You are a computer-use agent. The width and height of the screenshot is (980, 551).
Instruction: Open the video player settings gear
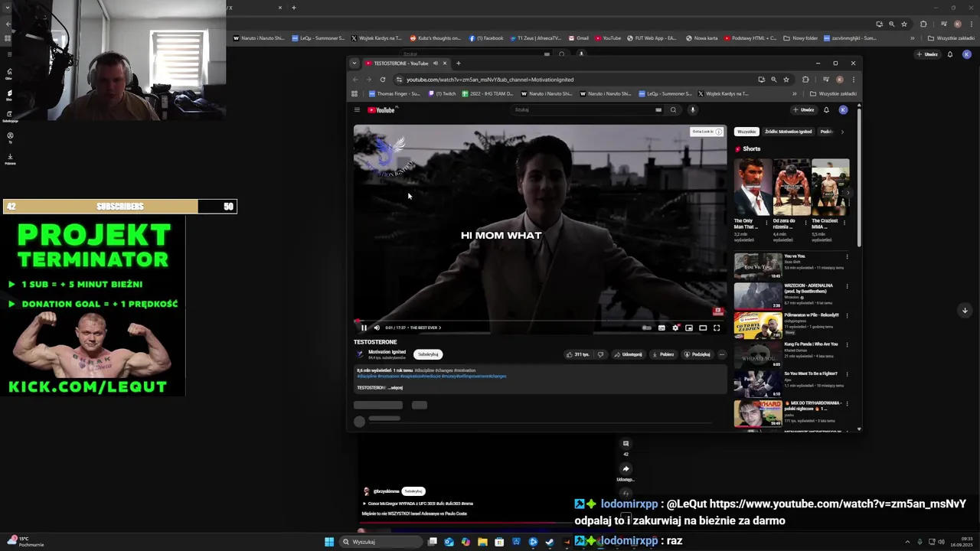point(675,328)
